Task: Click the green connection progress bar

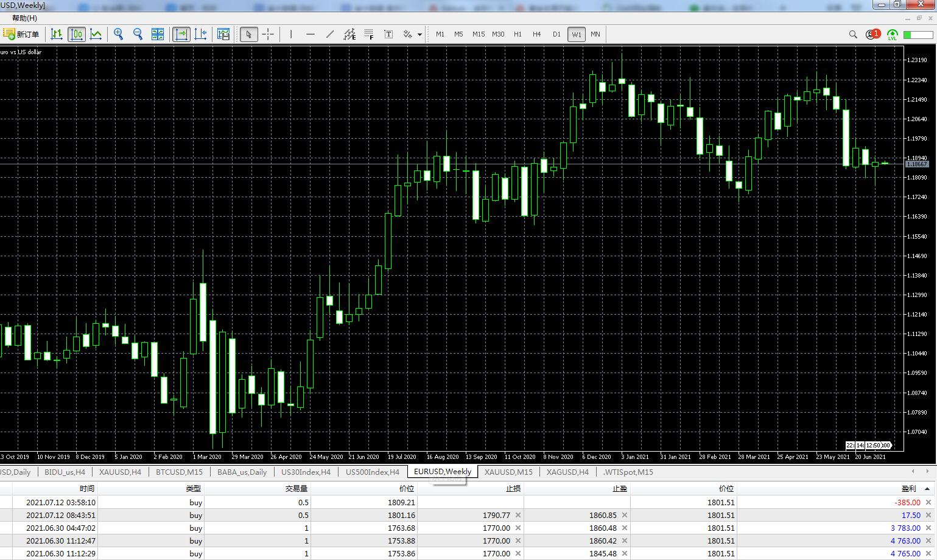Action: tap(918, 35)
